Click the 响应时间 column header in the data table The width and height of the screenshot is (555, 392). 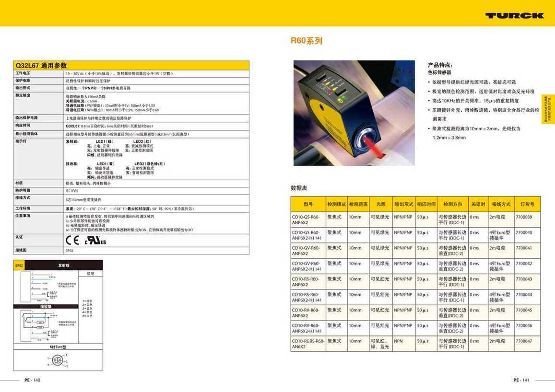coord(426,204)
